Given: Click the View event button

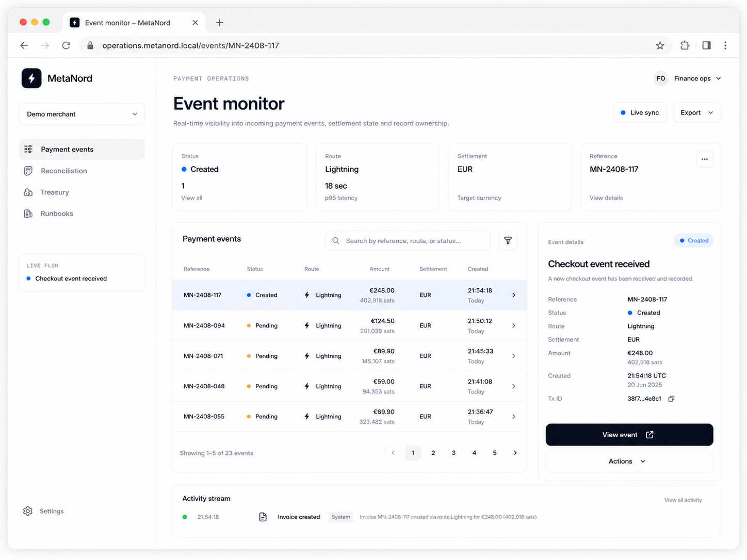Looking at the screenshot, I should tap(629, 435).
